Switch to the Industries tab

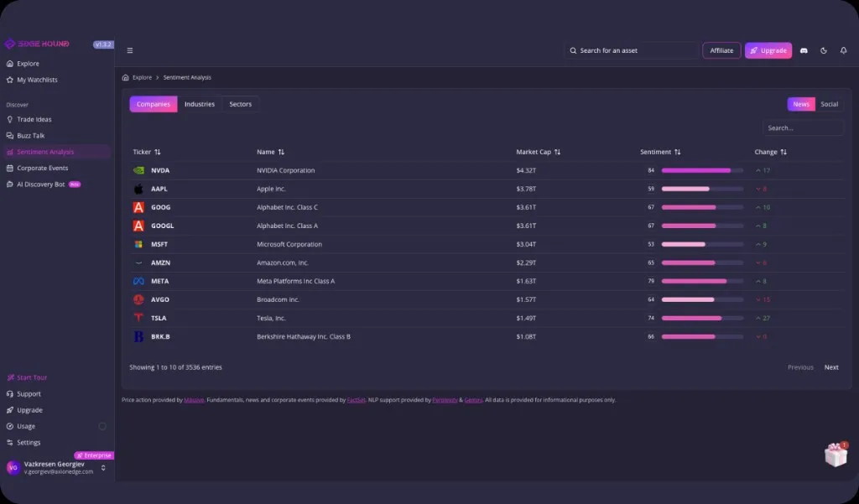click(x=199, y=103)
